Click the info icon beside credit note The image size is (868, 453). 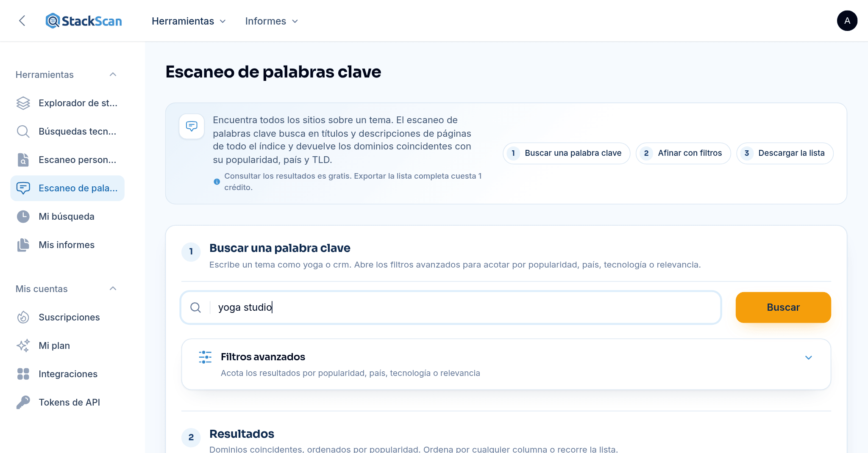click(217, 182)
